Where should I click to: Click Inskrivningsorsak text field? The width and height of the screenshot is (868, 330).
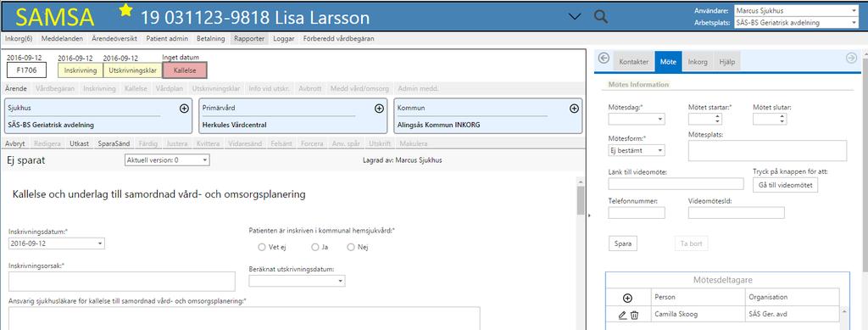[x=122, y=282]
